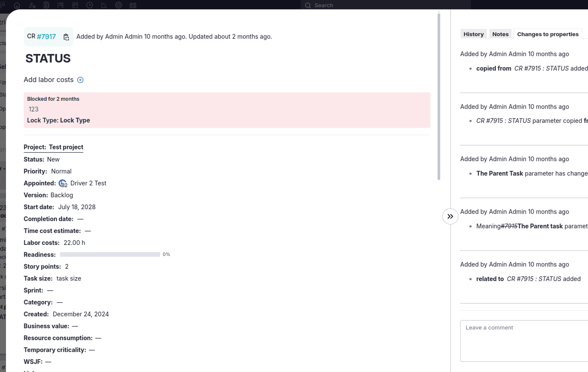This screenshot has width=588, height=372.
Task: Collapse the side panel with double-chevron button
Action: pyautogui.click(x=450, y=216)
